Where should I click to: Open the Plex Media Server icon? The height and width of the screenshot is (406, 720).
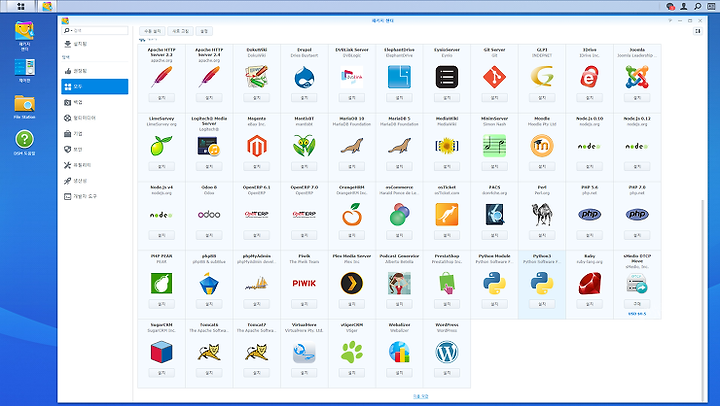click(x=352, y=283)
